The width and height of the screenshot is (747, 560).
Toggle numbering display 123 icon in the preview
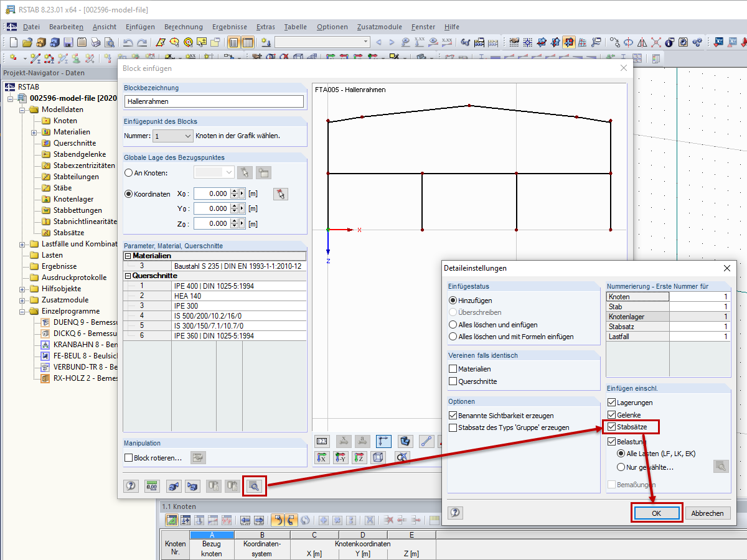[322, 441]
